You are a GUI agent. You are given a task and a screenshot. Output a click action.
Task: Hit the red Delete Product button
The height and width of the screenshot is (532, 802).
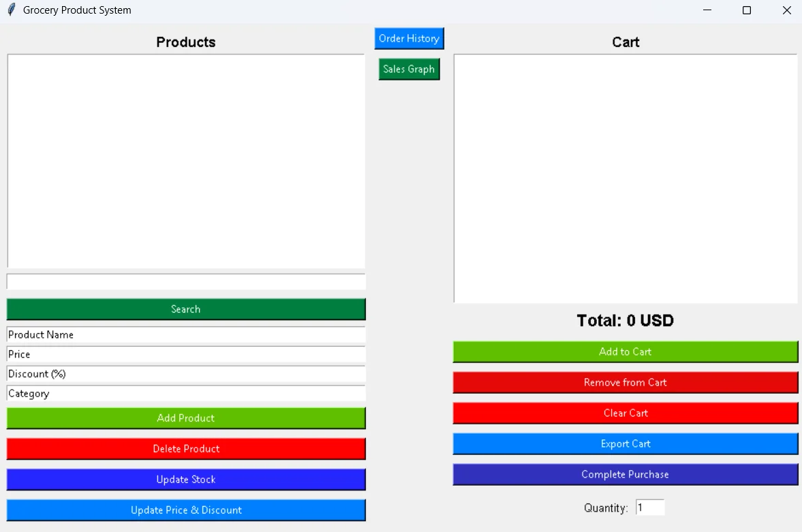tap(186, 449)
